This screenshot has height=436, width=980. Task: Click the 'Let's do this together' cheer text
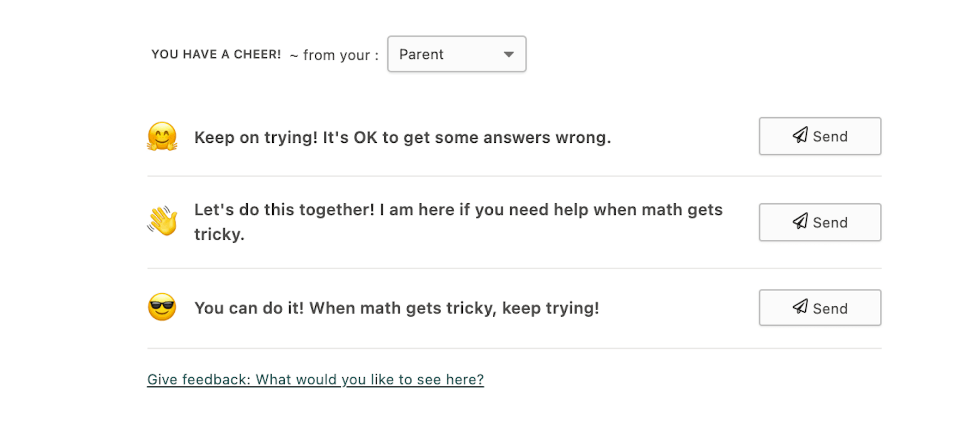click(x=457, y=221)
